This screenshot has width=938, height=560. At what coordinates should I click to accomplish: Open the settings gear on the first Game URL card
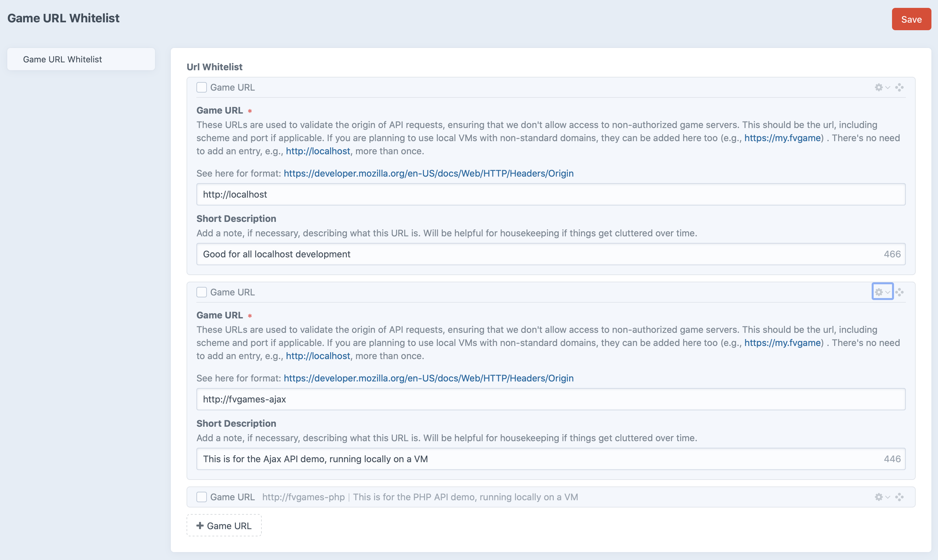pyautogui.click(x=880, y=87)
